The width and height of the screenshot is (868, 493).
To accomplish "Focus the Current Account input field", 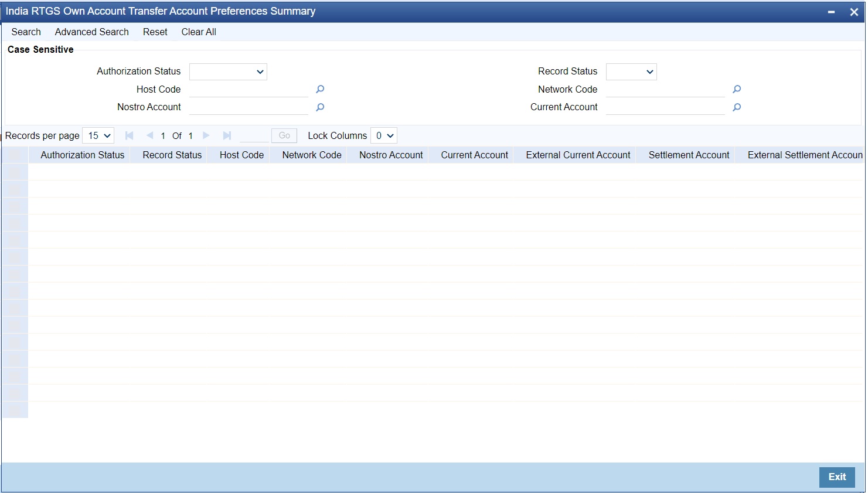I will (666, 107).
